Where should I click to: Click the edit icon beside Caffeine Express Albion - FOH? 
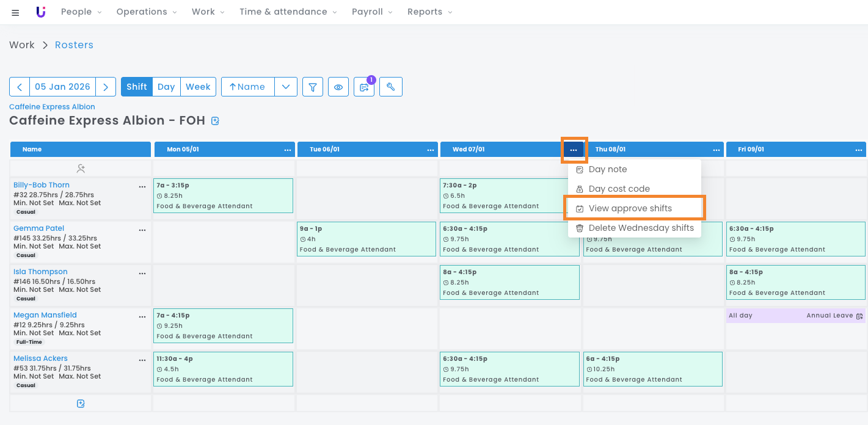pyautogui.click(x=215, y=121)
